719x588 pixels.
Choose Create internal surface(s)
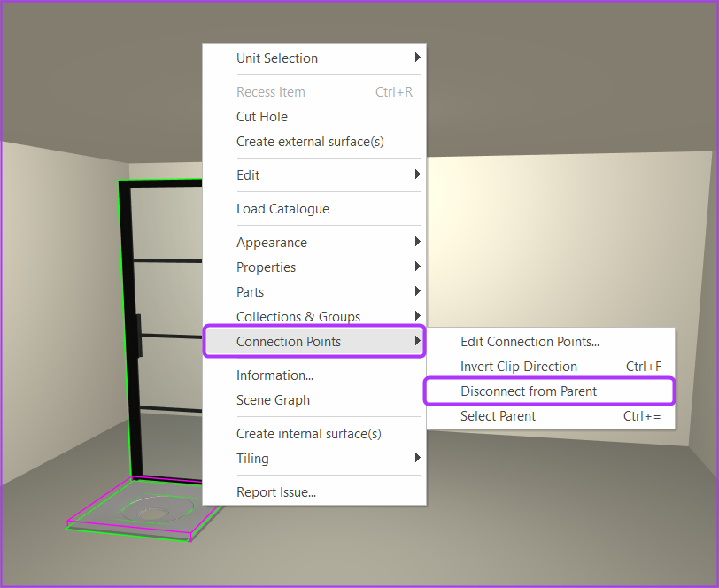(314, 433)
